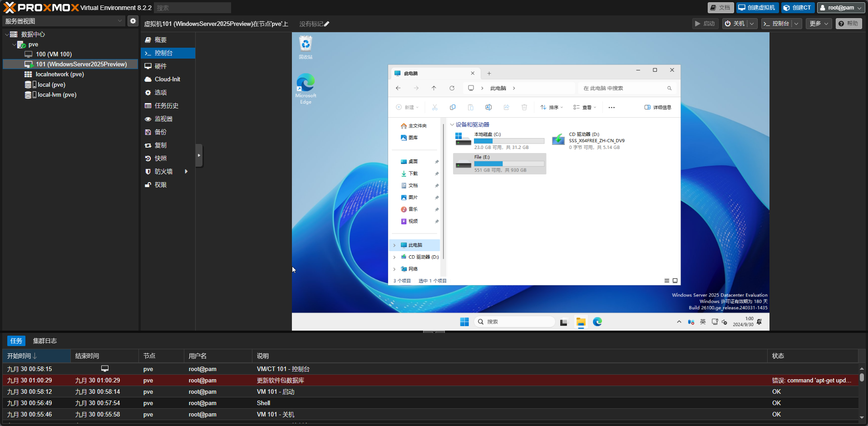
Task: Open File Explorer from VM taskbar
Action: tap(581, 322)
